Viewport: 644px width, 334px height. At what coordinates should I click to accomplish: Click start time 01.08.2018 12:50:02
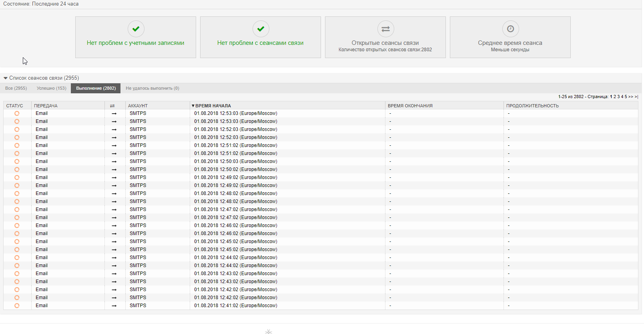pyautogui.click(x=236, y=169)
